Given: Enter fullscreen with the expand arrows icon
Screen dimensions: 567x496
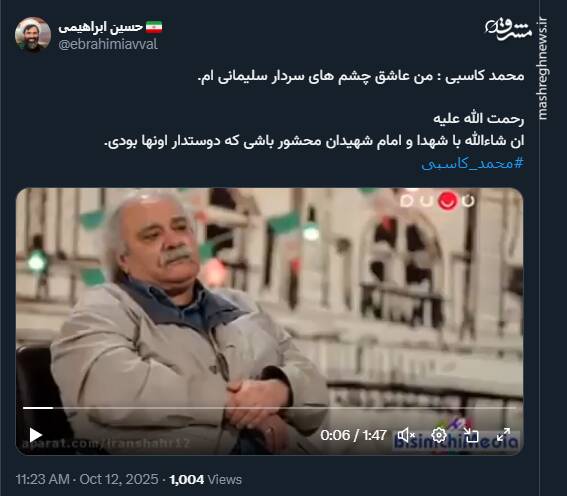Looking at the screenshot, I should coord(503,435).
